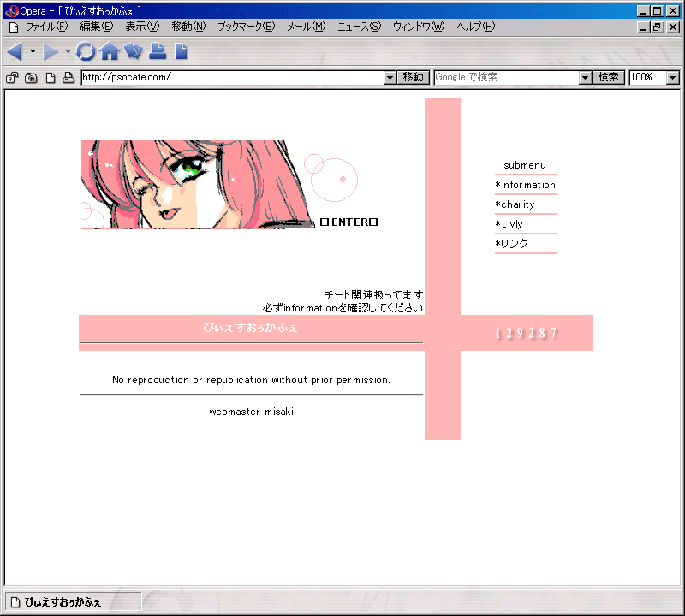Viewport: 685px width, 616px height.
Task: Go forward with the Forward arrow
Action: [51, 51]
